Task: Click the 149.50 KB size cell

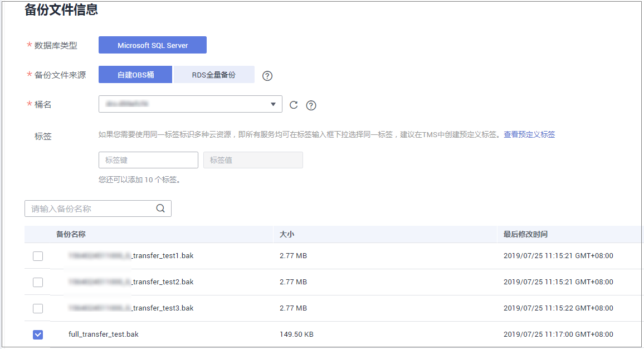Action: (296, 334)
